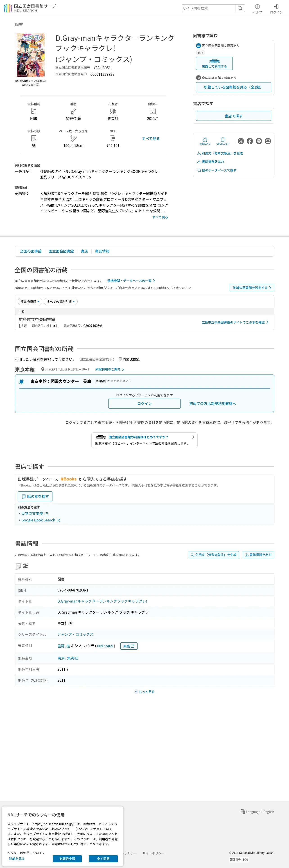
Task: Click 他のデータベースで探す link
Action: pyautogui.click(x=217, y=170)
